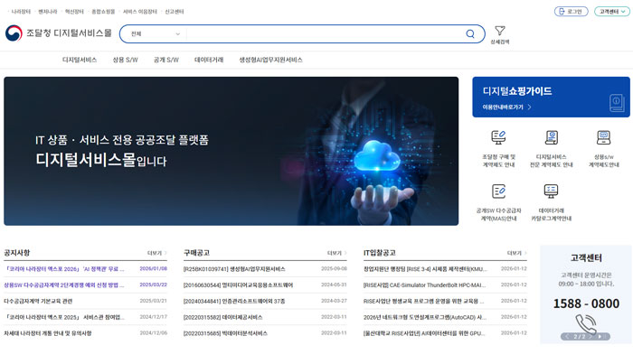Click the 로그인 button

pyautogui.click(x=571, y=12)
